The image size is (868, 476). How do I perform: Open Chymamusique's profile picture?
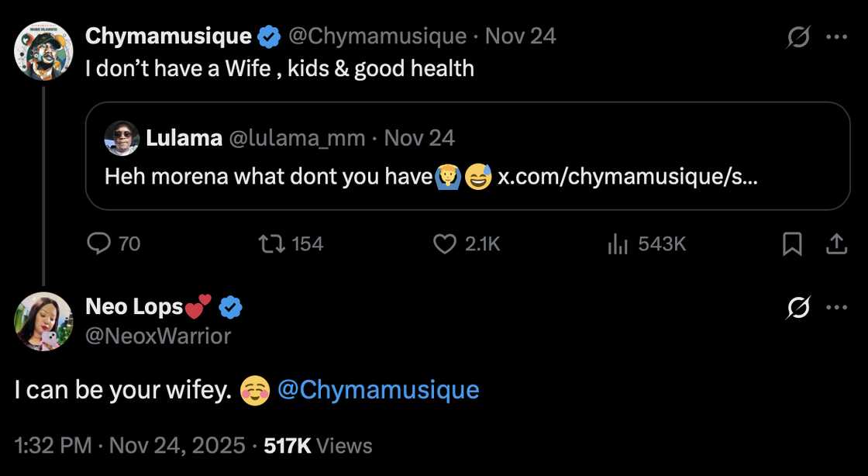43,51
